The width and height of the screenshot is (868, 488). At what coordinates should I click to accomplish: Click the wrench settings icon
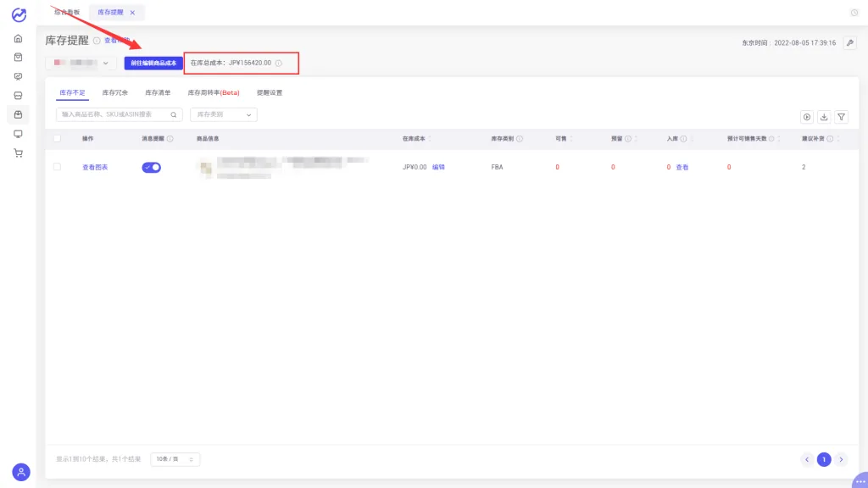849,42
